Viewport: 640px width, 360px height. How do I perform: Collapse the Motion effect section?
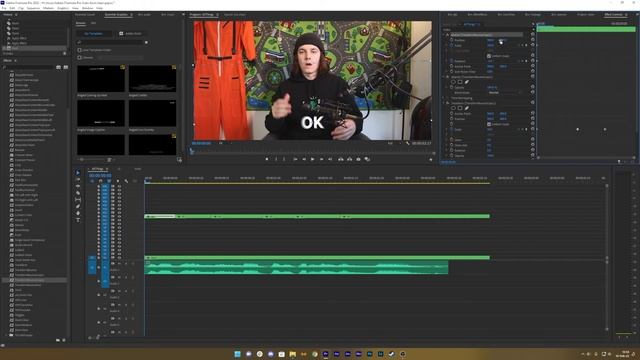coord(444,35)
